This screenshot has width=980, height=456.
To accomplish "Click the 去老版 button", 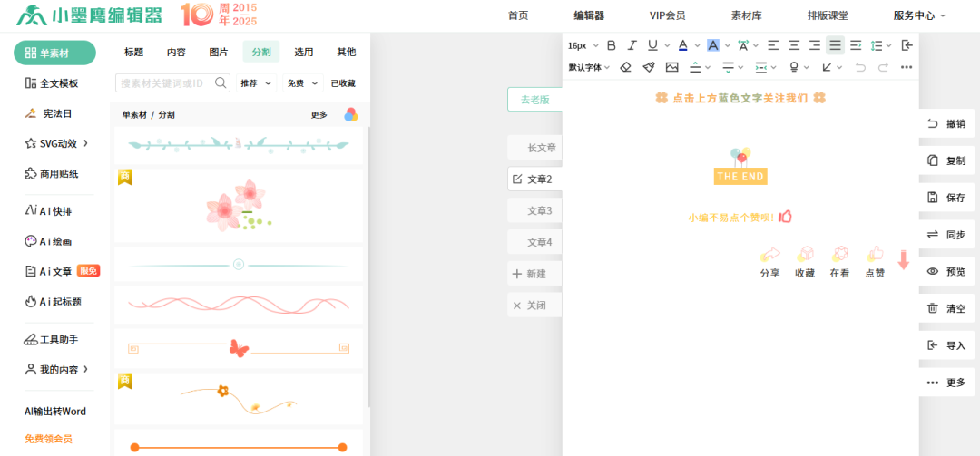I will tap(535, 100).
